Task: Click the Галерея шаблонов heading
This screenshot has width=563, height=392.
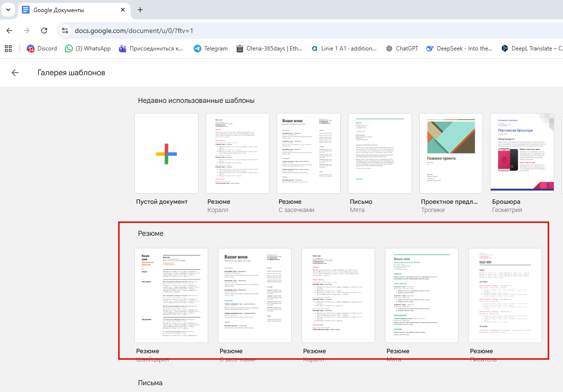Action: (71, 73)
